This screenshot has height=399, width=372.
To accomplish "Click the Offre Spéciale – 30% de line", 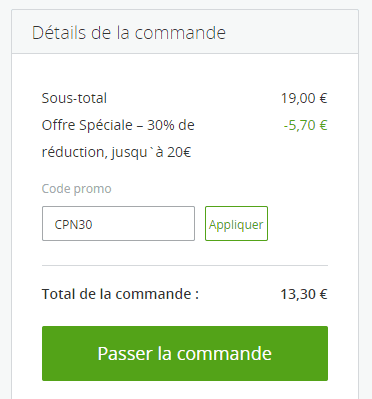I will (x=118, y=125).
